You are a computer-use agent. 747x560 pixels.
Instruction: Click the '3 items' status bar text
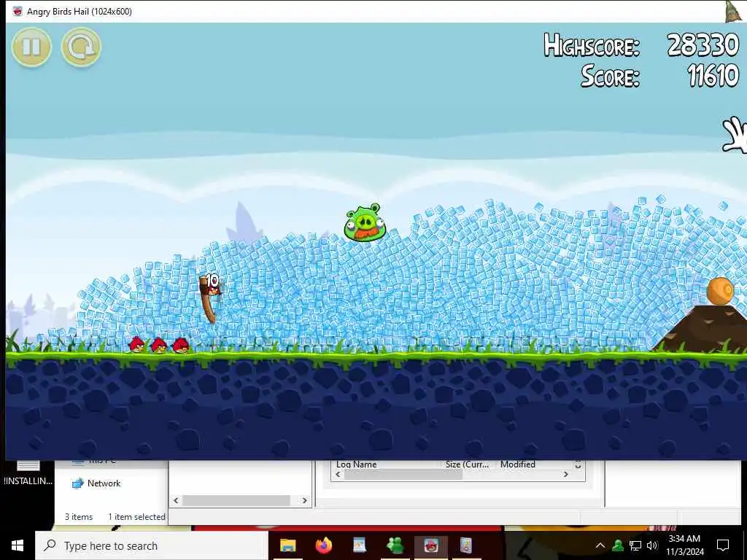[x=79, y=517]
